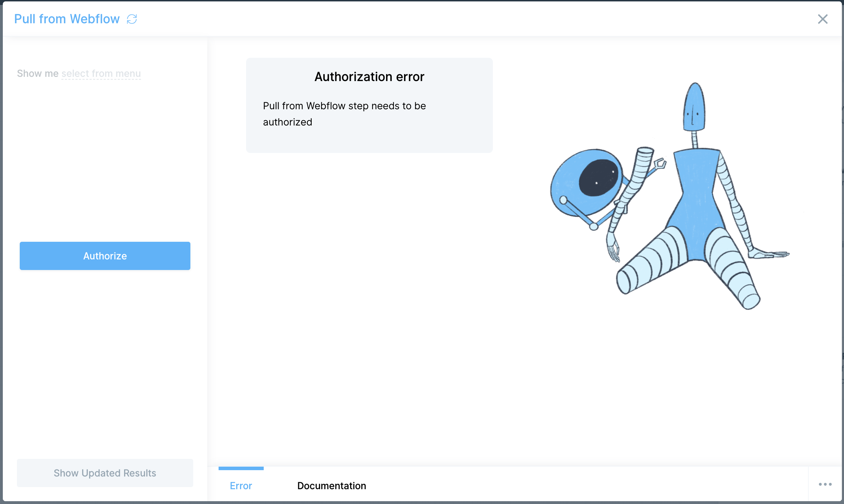Click the Authorize button

tap(105, 256)
